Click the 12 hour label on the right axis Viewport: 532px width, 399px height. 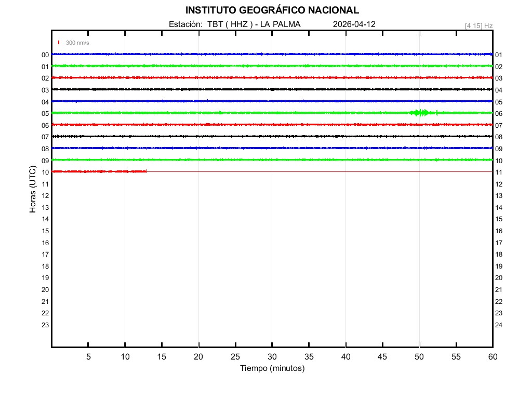[499, 184]
